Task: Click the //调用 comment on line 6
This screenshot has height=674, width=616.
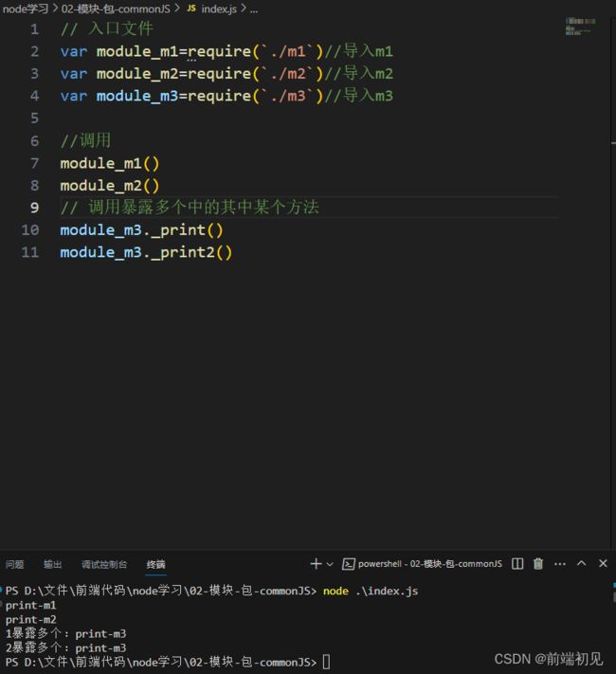Action: [85, 140]
